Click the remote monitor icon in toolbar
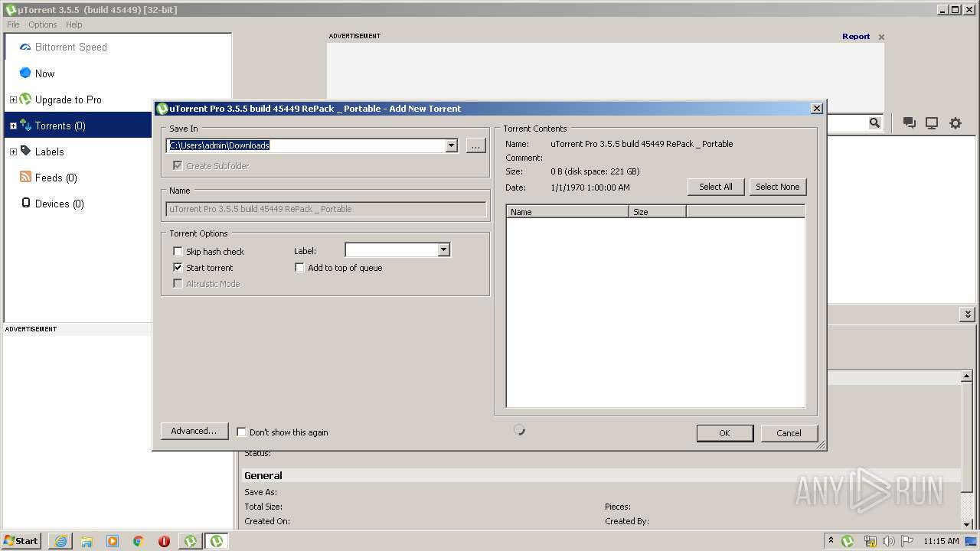This screenshot has height=551, width=980. [x=932, y=123]
